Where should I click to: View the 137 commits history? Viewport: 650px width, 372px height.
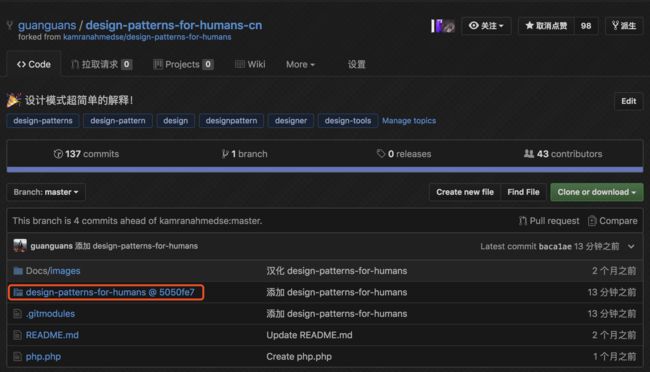(86, 154)
